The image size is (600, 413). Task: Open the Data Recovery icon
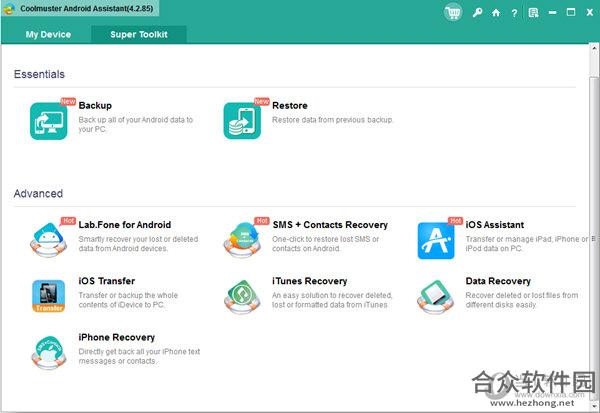(x=436, y=297)
